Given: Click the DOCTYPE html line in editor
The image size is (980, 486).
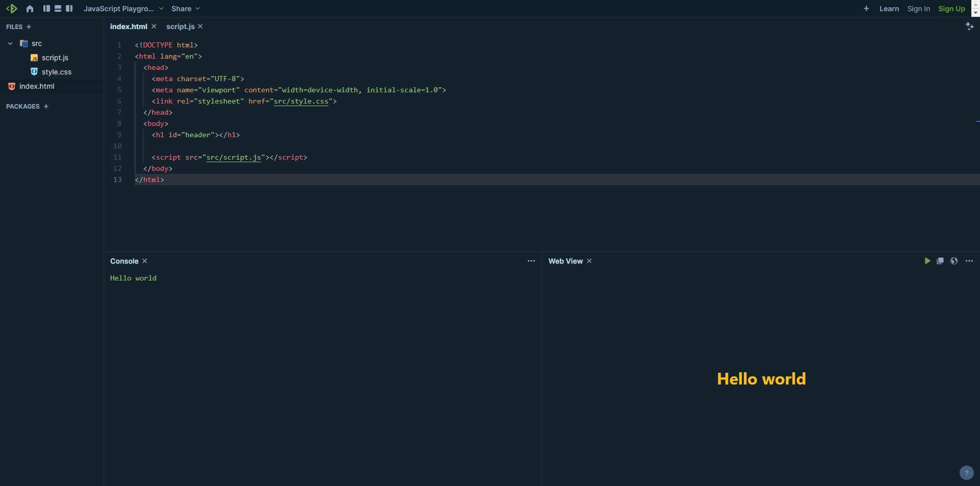Looking at the screenshot, I should tap(166, 45).
